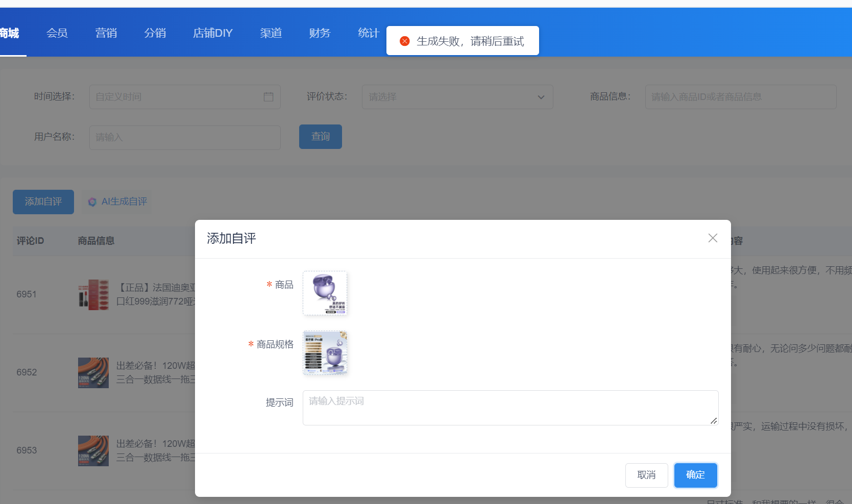Click the AI icon beside AI生成自评
This screenshot has height=504, width=852.
(92, 202)
